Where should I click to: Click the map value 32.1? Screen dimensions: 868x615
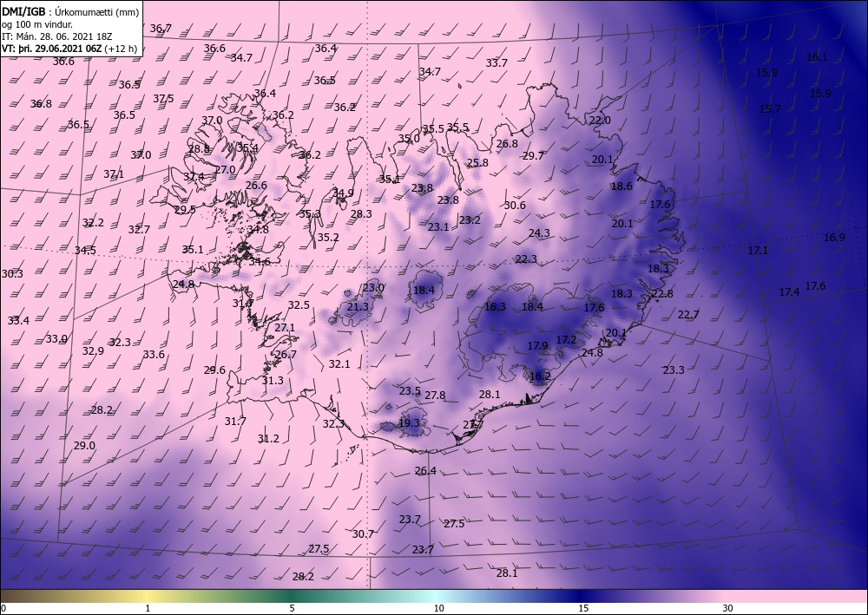point(339,364)
